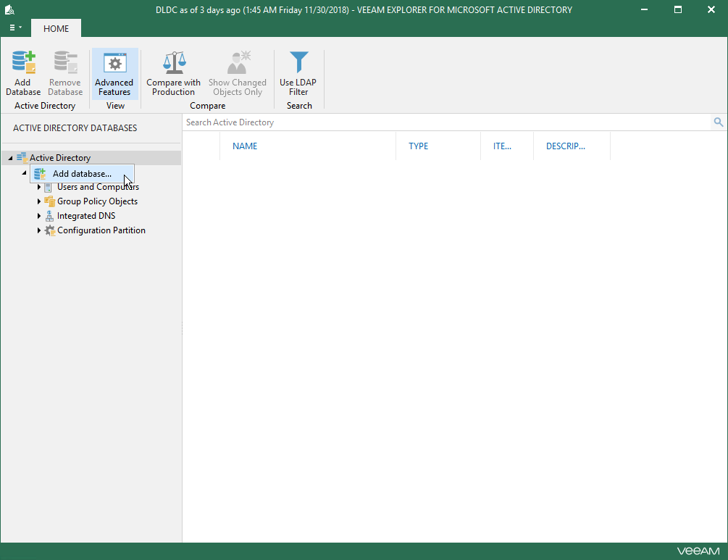The width and height of the screenshot is (728, 560).
Task: Expand the Users and Computers node
Action: click(39, 187)
